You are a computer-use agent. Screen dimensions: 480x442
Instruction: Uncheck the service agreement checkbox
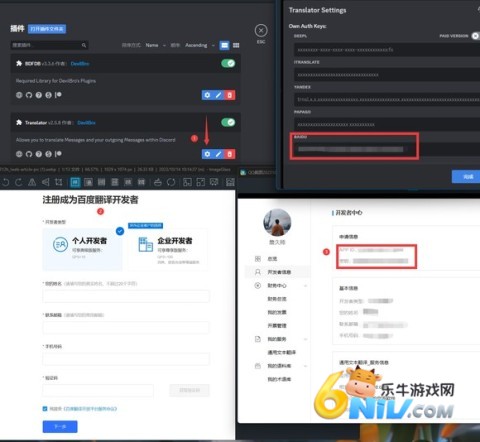click(45, 408)
